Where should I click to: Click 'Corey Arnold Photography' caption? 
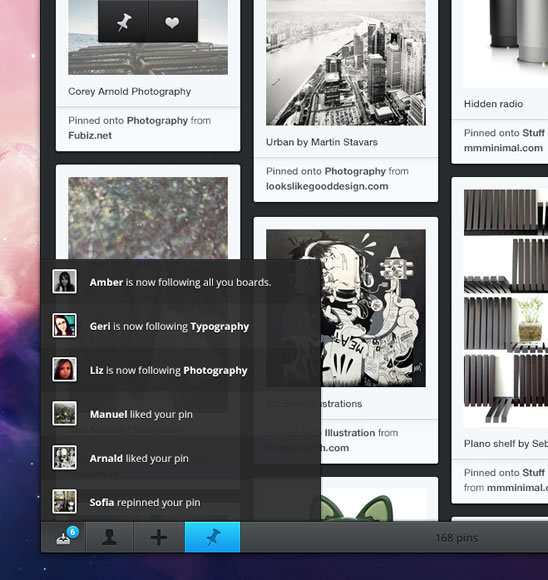point(130,91)
